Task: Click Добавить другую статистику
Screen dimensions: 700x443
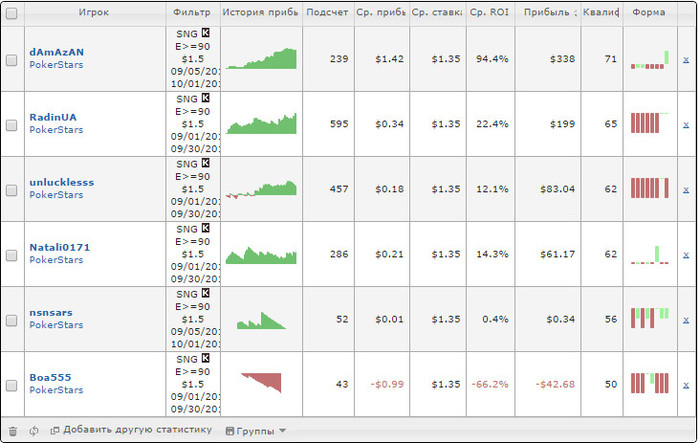Action: click(131, 431)
